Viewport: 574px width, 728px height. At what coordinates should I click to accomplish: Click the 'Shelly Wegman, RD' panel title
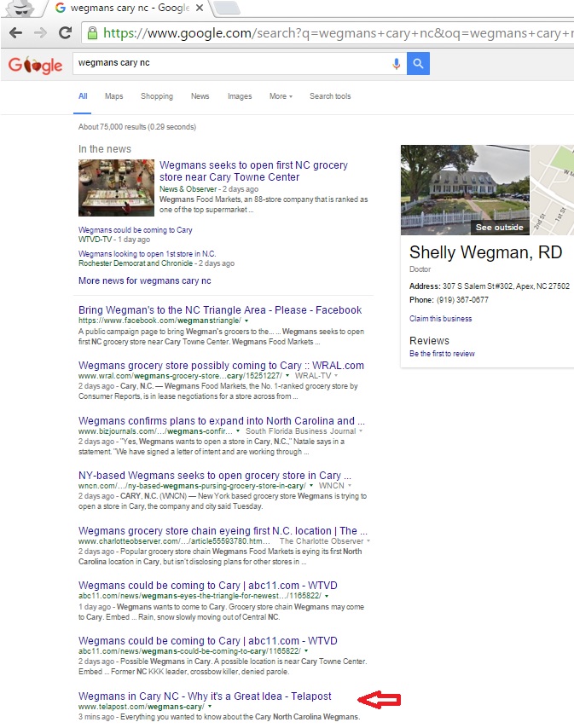[x=486, y=252]
